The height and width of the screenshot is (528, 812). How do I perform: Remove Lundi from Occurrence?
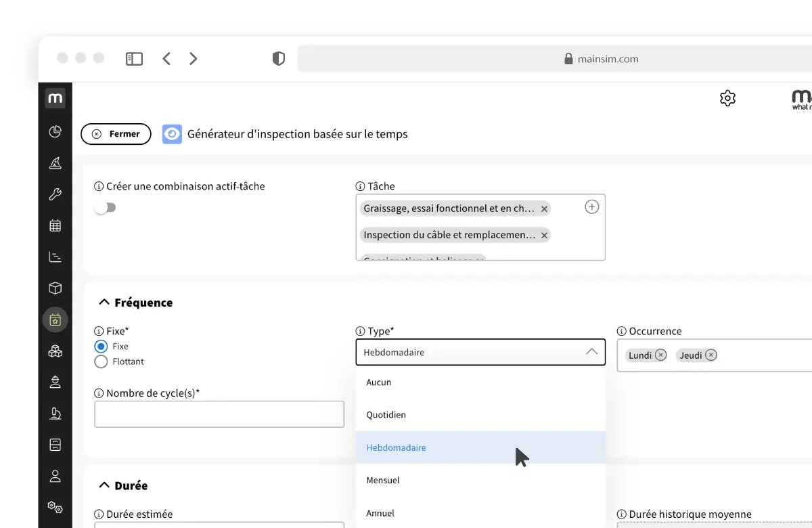tap(660, 355)
